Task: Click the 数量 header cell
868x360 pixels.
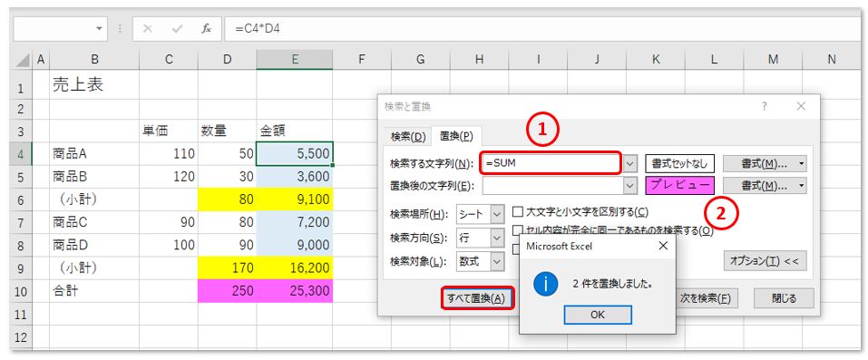Action: point(228,131)
